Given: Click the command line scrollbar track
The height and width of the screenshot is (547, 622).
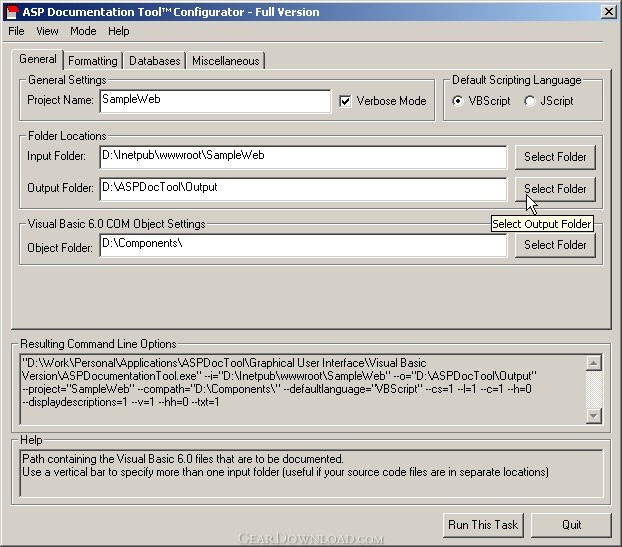Looking at the screenshot, I should point(594,390).
